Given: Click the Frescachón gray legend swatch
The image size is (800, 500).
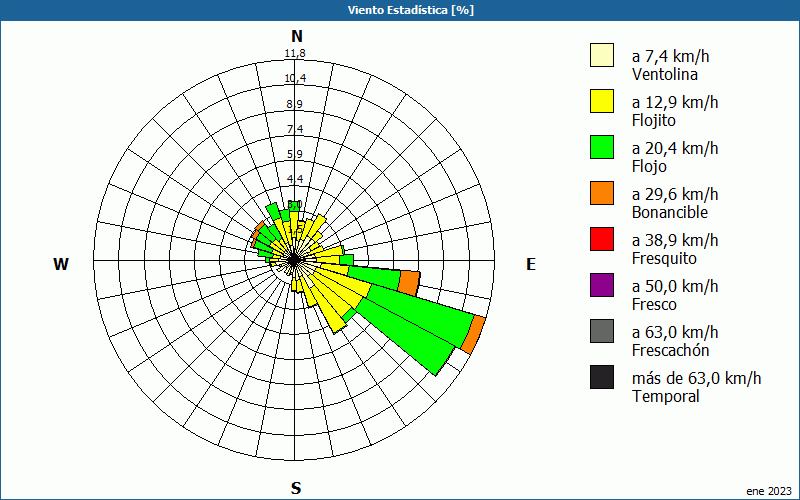Looking at the screenshot, I should tap(602, 331).
